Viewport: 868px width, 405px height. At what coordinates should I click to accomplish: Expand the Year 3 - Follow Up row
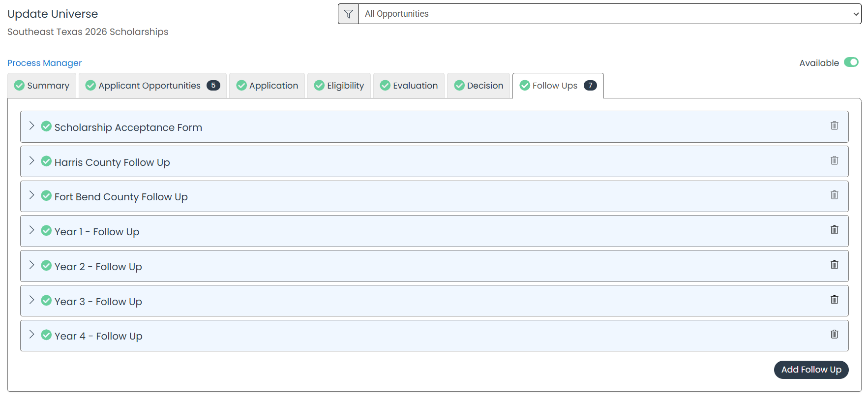31,300
